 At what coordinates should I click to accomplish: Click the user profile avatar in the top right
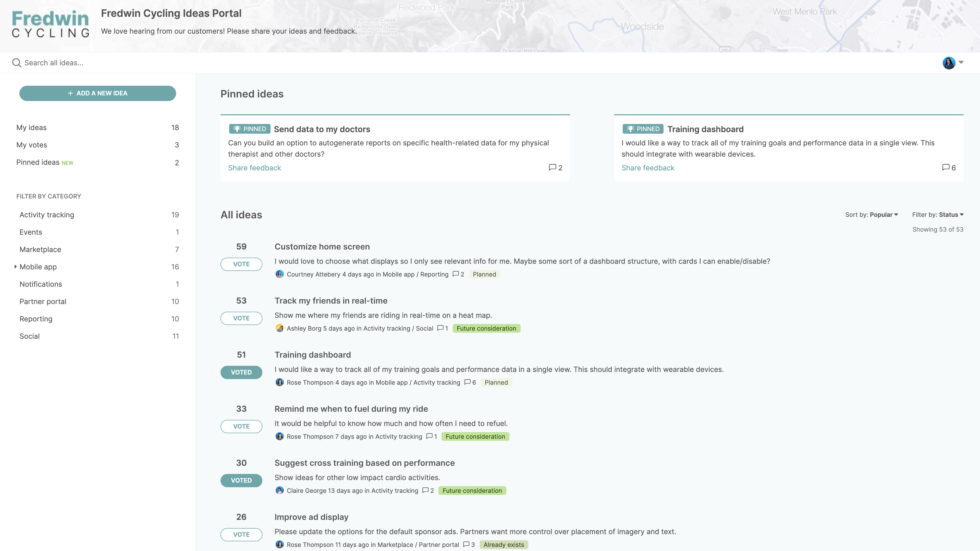[x=949, y=63]
